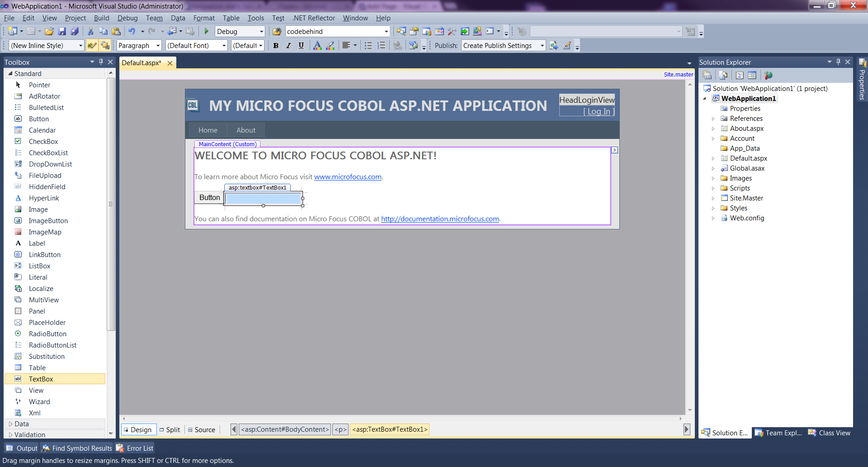This screenshot has height=467, width=868.
Task: Click the Open File folder icon in toolbar
Action: pos(49,31)
